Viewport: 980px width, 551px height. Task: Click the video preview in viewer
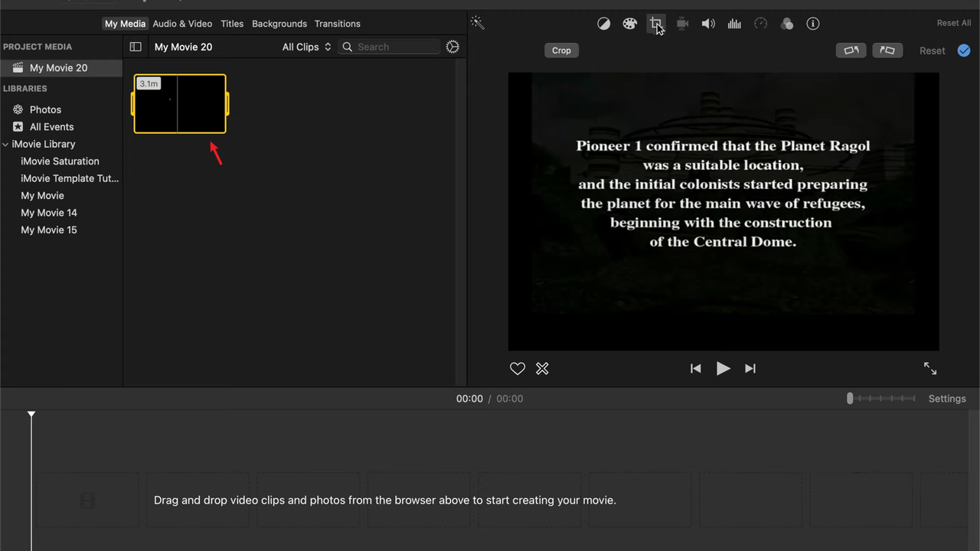tap(724, 212)
